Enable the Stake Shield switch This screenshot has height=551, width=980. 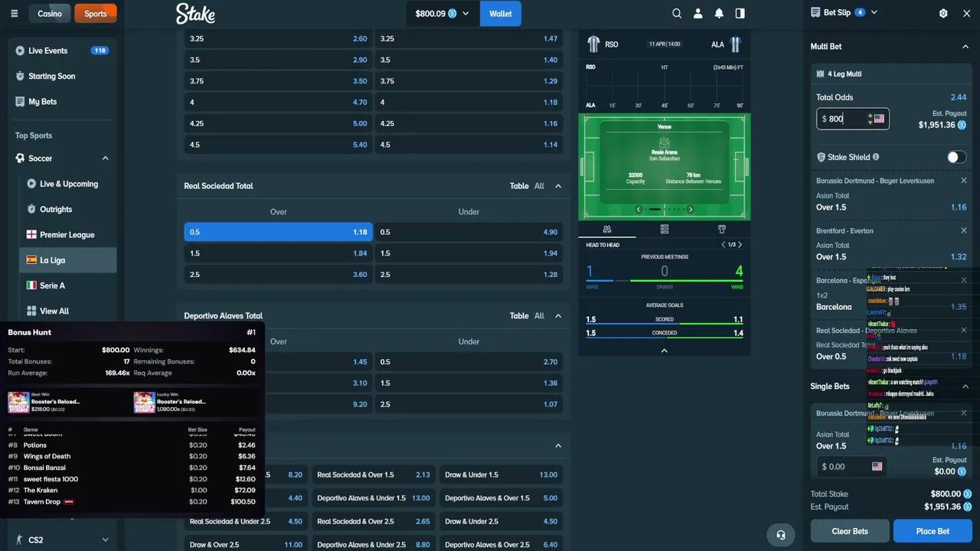tap(956, 157)
